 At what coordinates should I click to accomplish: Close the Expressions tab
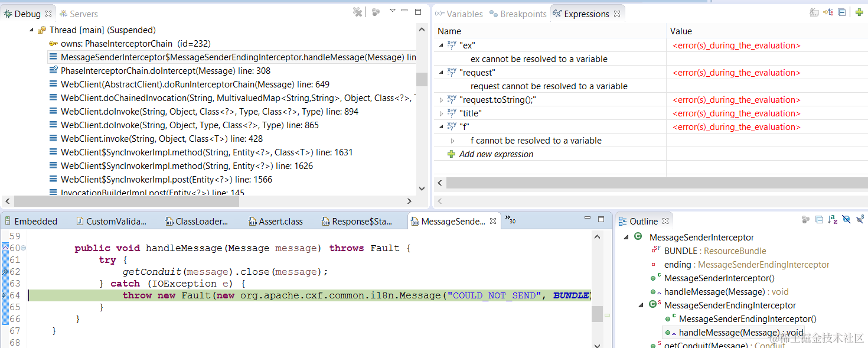tap(617, 13)
